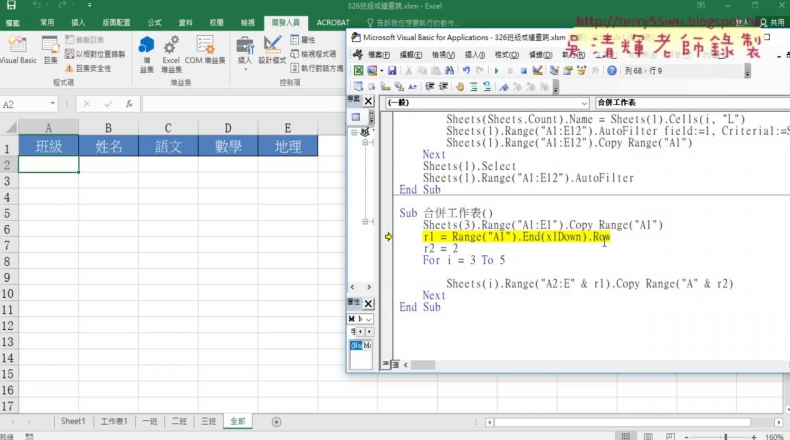This screenshot has height=440, width=790.
Task: Click the Excel zoom slider handle
Action: 726,436
